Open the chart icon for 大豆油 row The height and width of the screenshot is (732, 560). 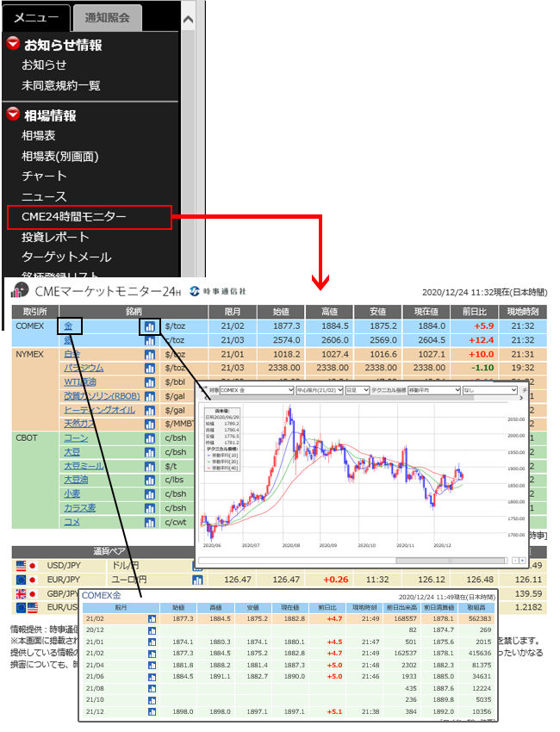pos(149,481)
